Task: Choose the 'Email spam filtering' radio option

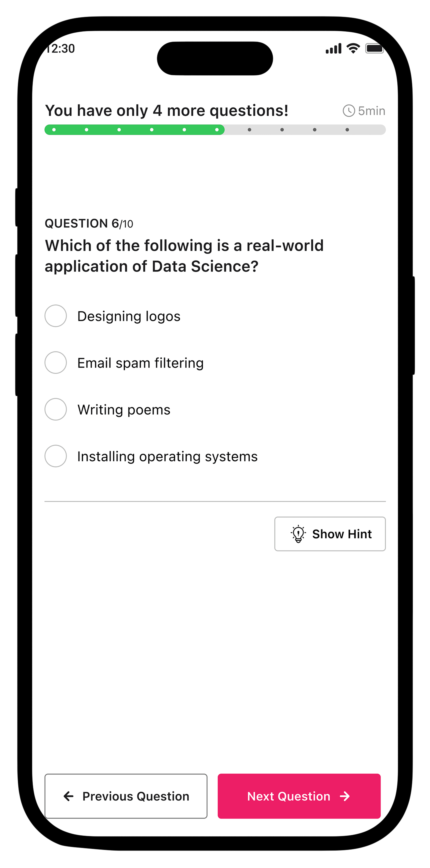Action: (x=56, y=363)
